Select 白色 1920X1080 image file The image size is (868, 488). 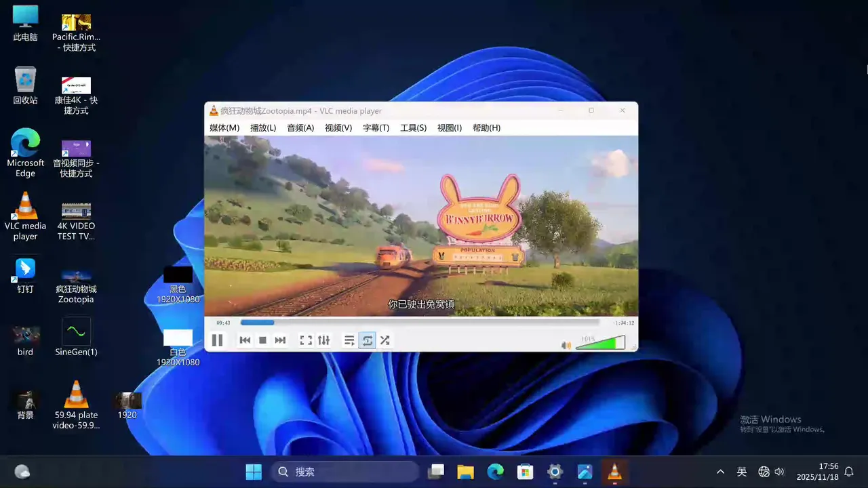coord(178,347)
